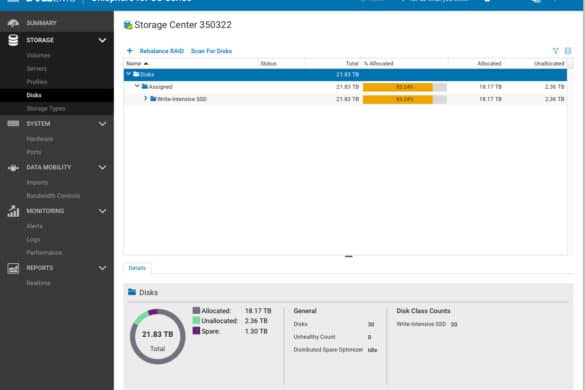Screen dimensions: 585x390
Task: Open Realtime under Reports
Action: pos(38,283)
